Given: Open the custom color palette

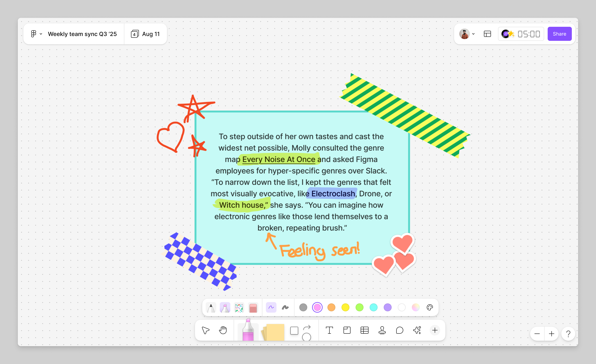Looking at the screenshot, I should click(430, 307).
